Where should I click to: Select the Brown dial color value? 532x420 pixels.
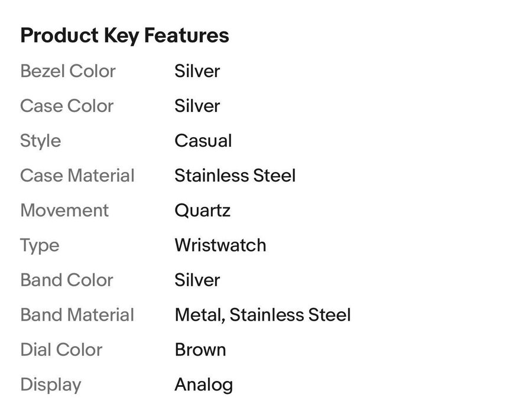pos(200,350)
